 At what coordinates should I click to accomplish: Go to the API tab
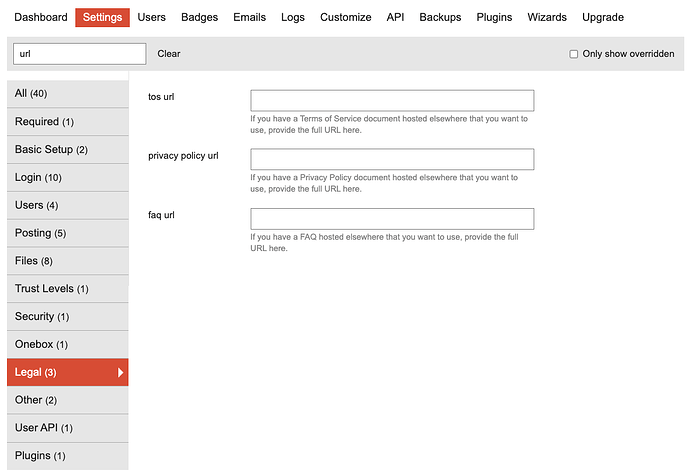point(395,17)
